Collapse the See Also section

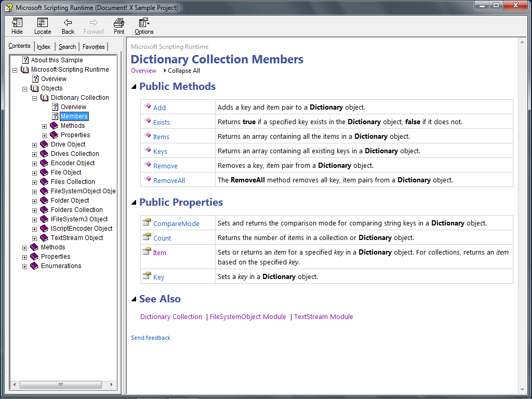click(x=134, y=299)
